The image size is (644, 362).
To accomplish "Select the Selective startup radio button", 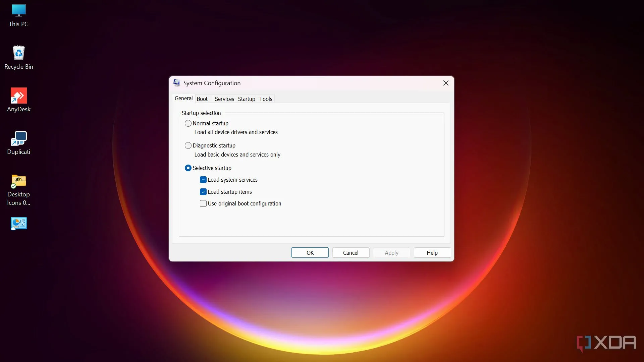I will [188, 168].
